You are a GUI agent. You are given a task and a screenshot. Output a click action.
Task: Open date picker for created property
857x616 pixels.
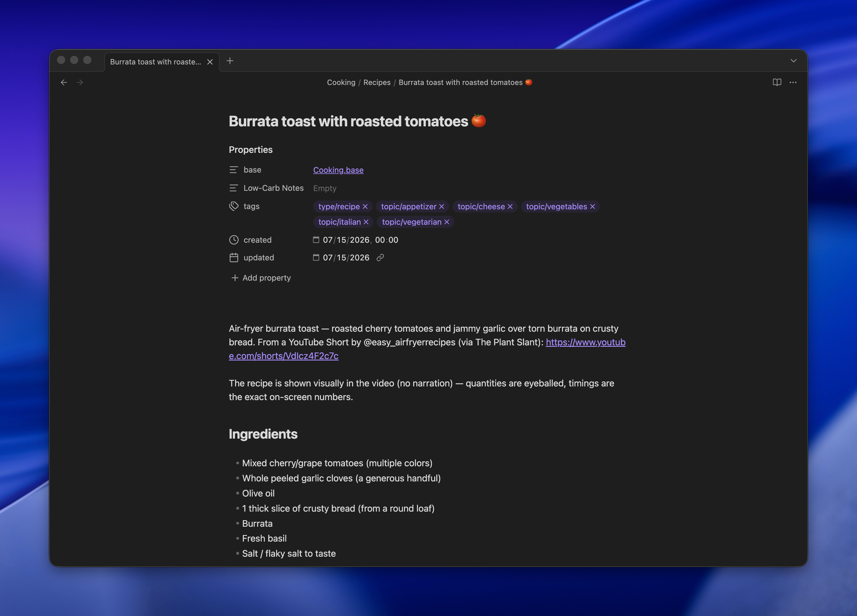[x=316, y=240]
